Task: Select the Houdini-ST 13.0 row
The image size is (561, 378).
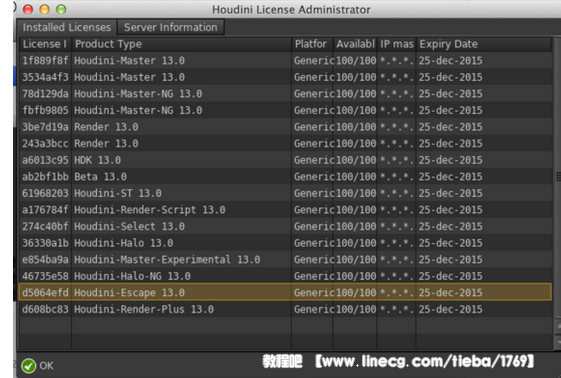Action: point(286,193)
